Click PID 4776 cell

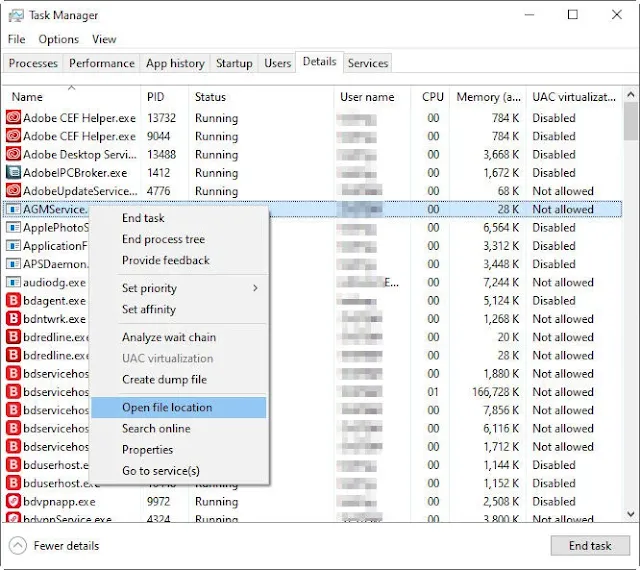tap(158, 191)
